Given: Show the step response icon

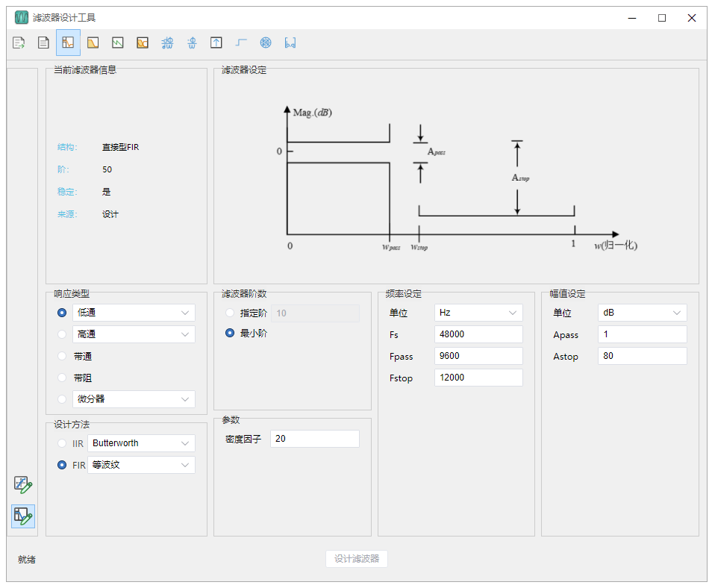Looking at the screenshot, I should tap(241, 43).
